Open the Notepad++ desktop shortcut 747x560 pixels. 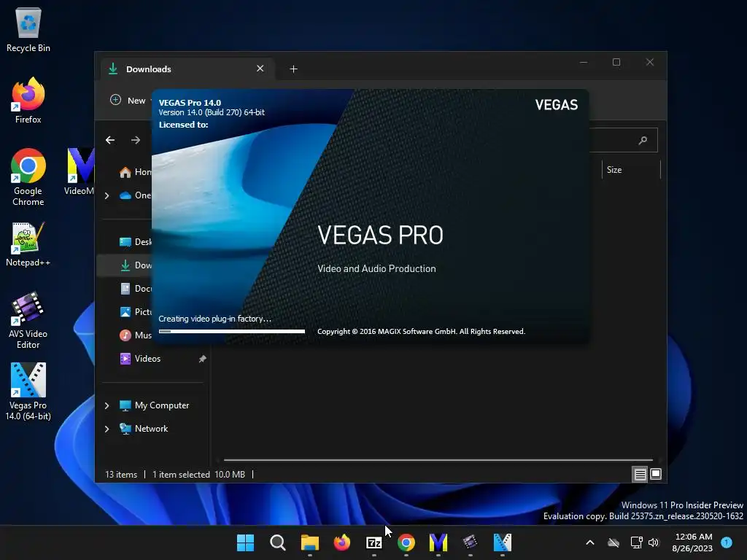click(x=28, y=244)
